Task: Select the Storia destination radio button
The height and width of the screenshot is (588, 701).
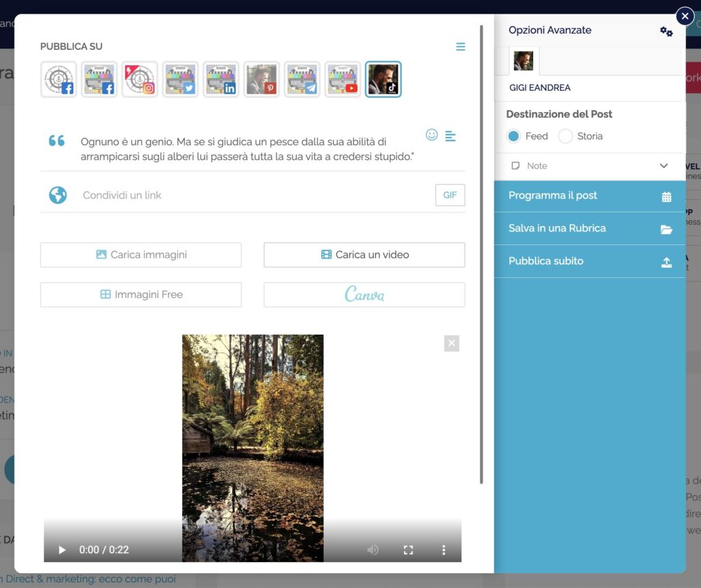Action: tap(565, 136)
